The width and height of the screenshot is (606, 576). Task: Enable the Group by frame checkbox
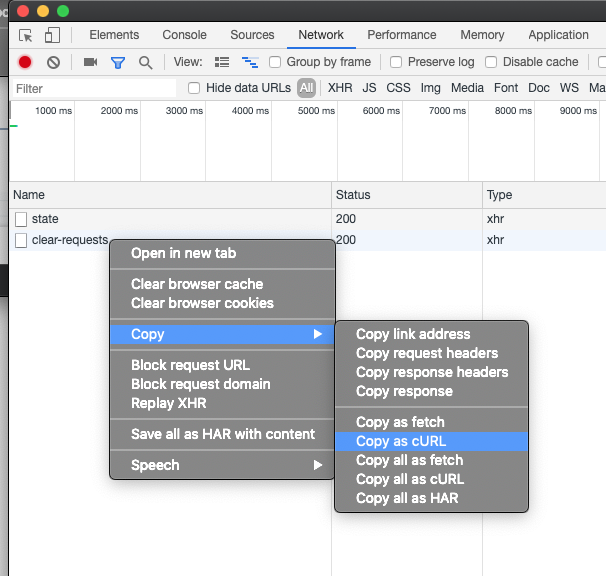point(275,62)
